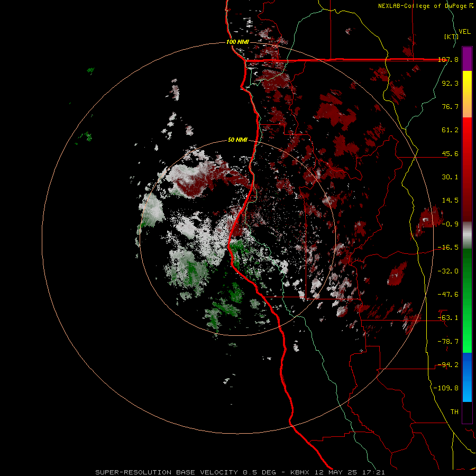The height and width of the screenshot is (476, 476).
Task: Click the 100 NMI range ring label
Action: click(x=237, y=42)
